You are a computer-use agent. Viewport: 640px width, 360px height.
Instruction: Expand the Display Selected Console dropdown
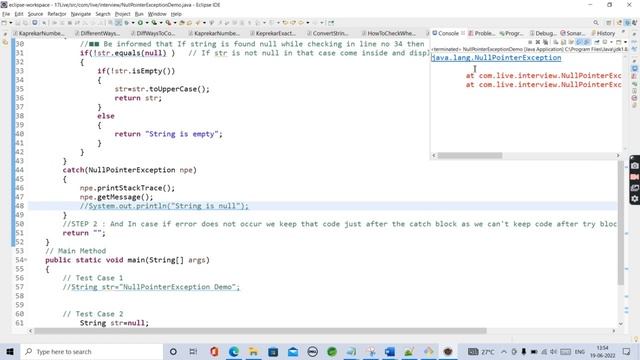coord(611,42)
